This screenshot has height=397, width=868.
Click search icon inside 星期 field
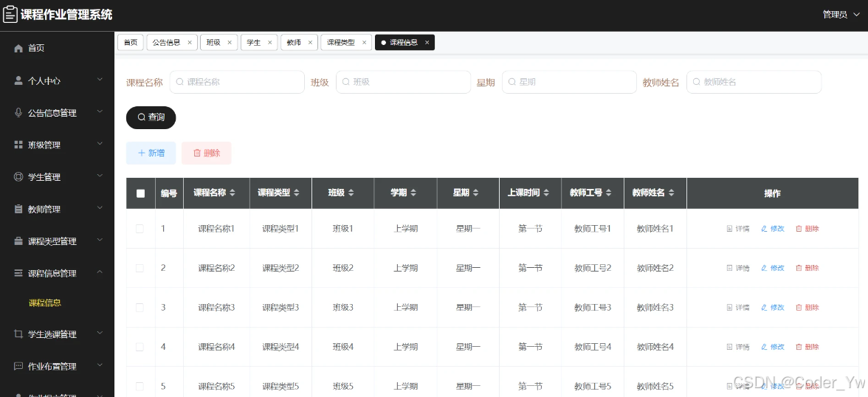(512, 82)
